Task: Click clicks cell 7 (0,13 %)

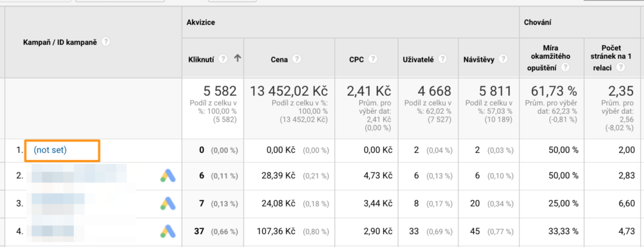Action: [218, 203]
